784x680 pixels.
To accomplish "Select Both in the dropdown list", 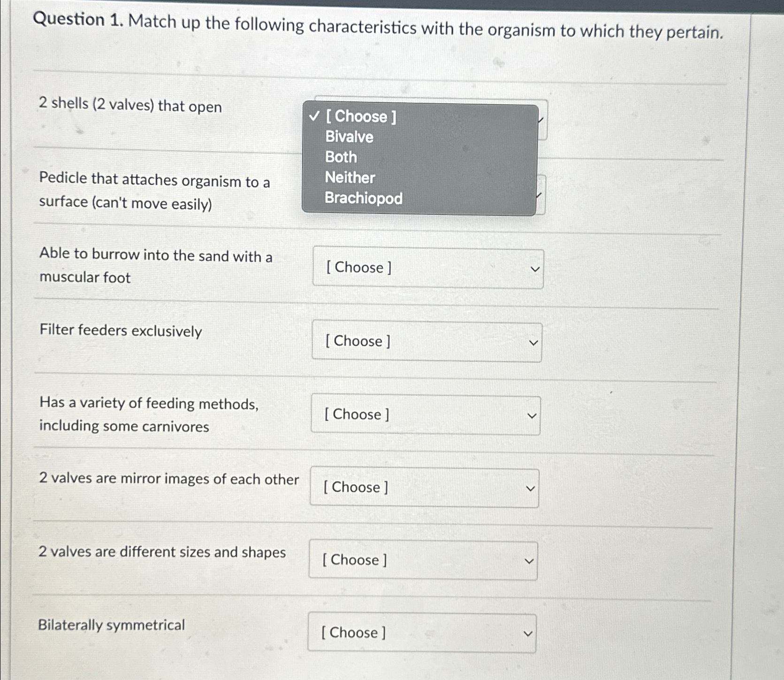I will coord(341,157).
